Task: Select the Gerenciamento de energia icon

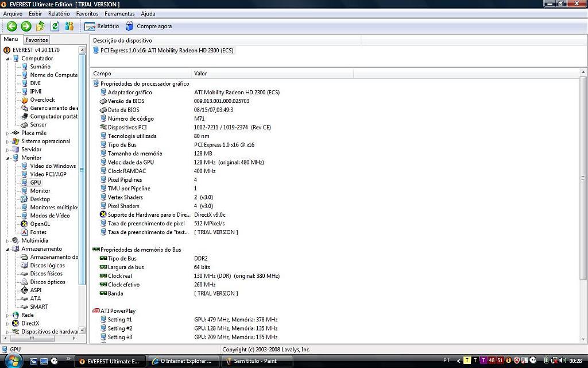Action: tap(24, 108)
